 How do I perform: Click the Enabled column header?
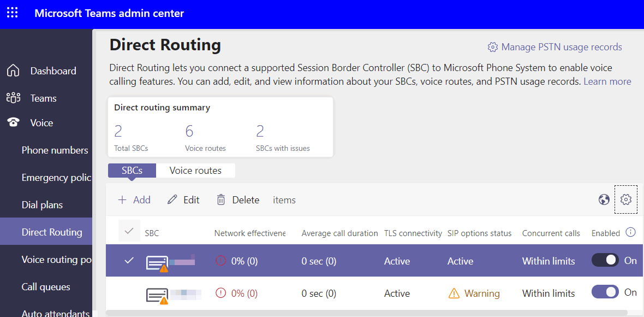606,233
